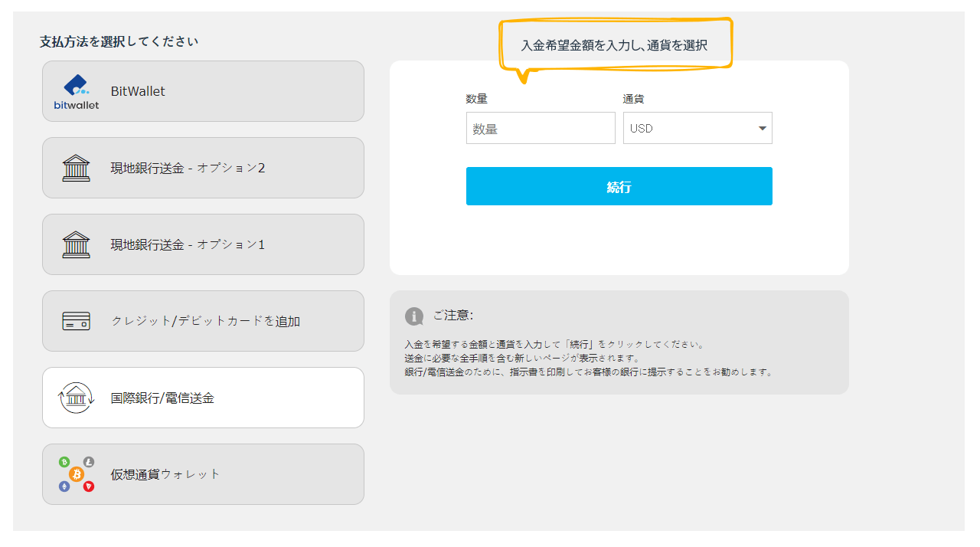
Task: Click the notice line starting 銀行/電信送金のために
Action: (x=590, y=372)
